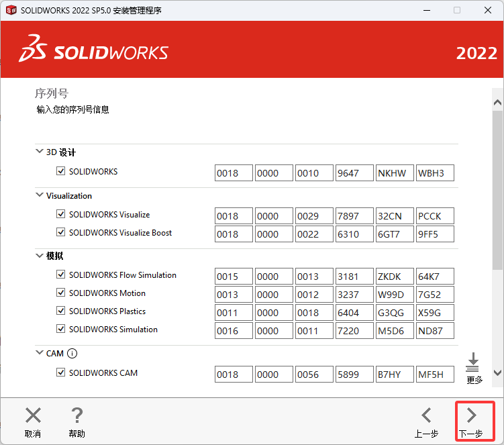Click the vertical scrollbar thumb

click(497, 190)
